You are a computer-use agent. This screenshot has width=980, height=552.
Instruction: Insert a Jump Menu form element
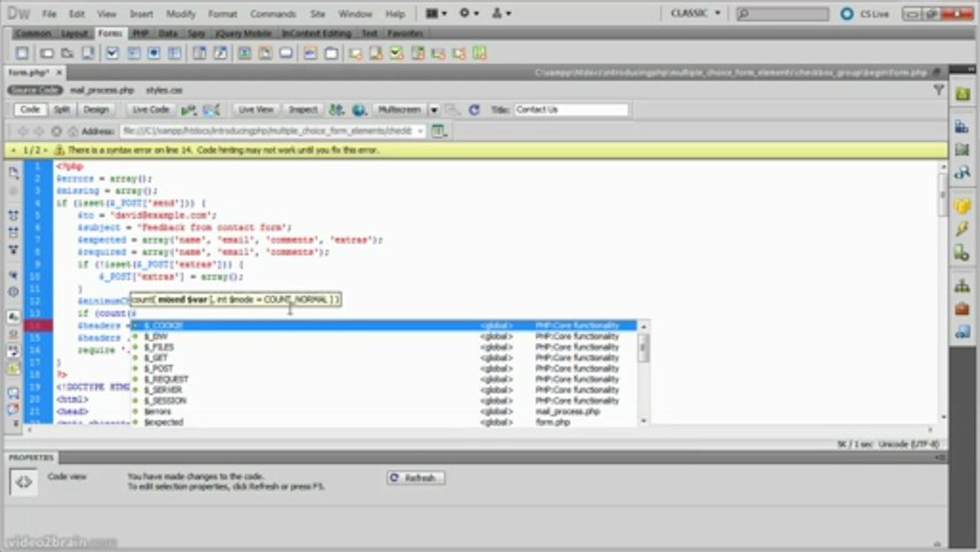(221, 53)
